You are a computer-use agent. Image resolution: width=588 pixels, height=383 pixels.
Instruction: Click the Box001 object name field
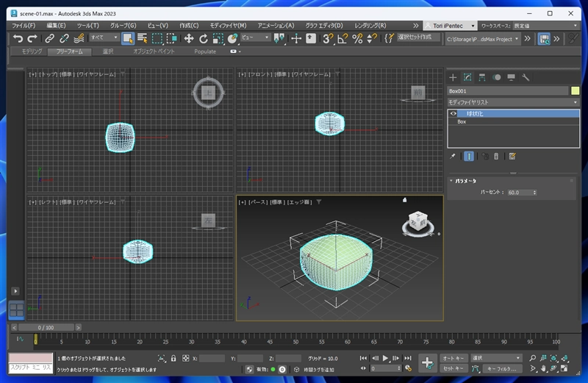pyautogui.click(x=508, y=90)
